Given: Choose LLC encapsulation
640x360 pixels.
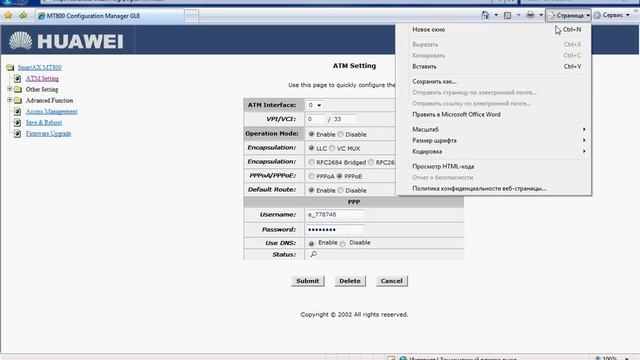Looking at the screenshot, I should pyautogui.click(x=311, y=148).
